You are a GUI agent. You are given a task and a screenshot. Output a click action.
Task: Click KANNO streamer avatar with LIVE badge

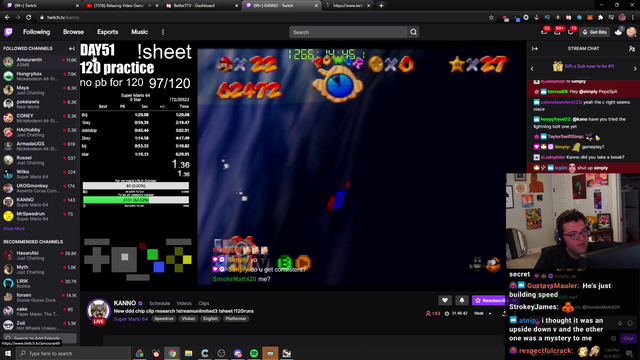pyautogui.click(x=98, y=311)
